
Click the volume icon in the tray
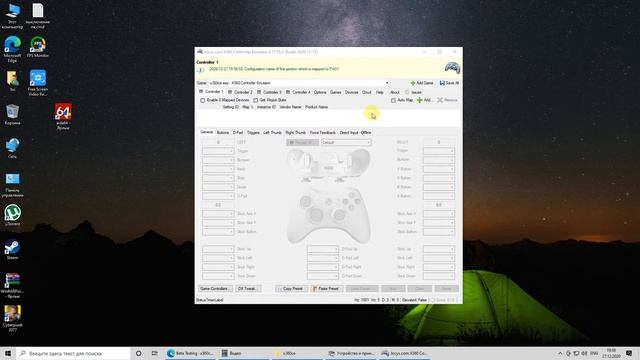pos(584,353)
